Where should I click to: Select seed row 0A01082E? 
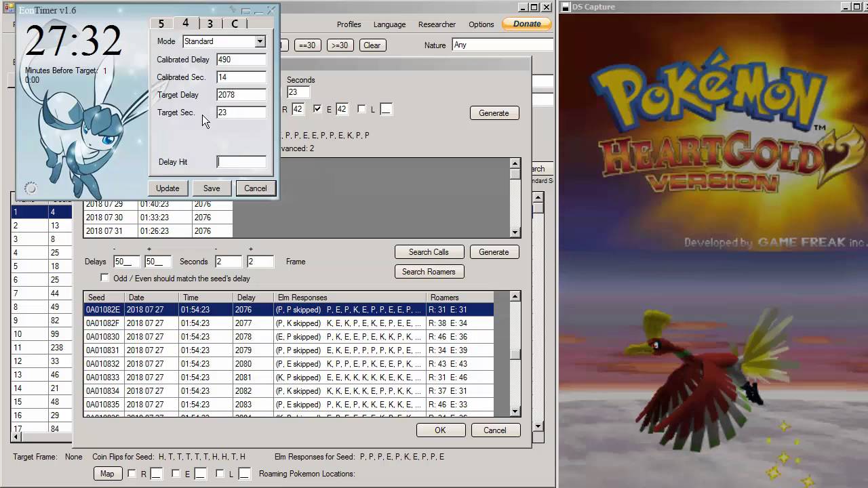288,310
